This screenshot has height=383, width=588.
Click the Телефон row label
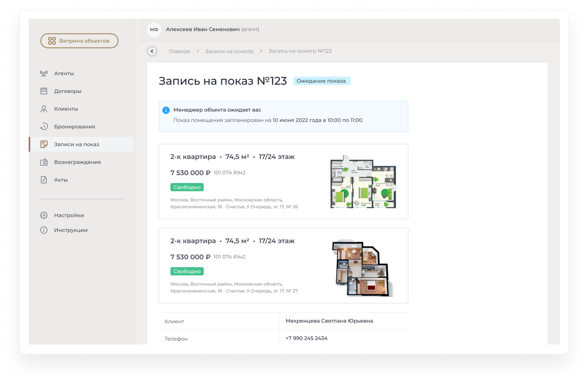(176, 339)
